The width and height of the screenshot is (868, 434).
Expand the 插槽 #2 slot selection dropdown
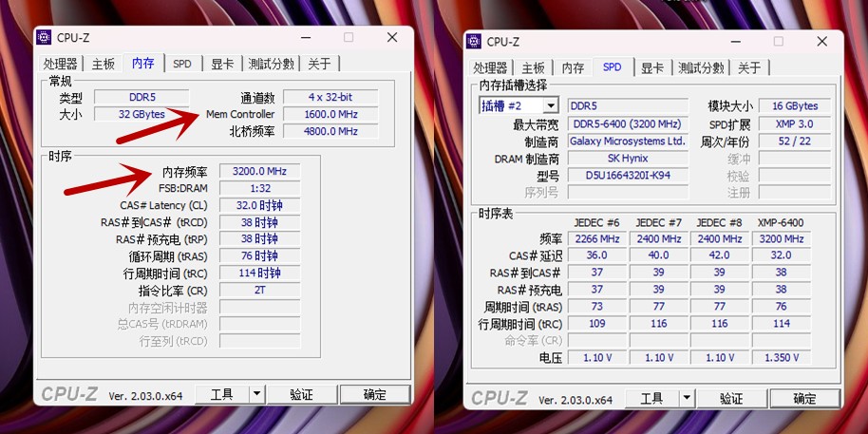tap(551, 105)
